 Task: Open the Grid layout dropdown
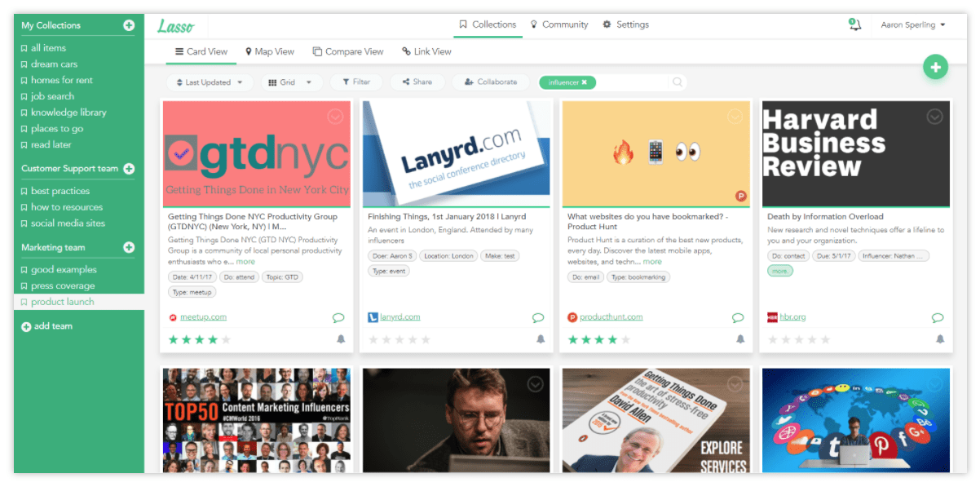(293, 82)
